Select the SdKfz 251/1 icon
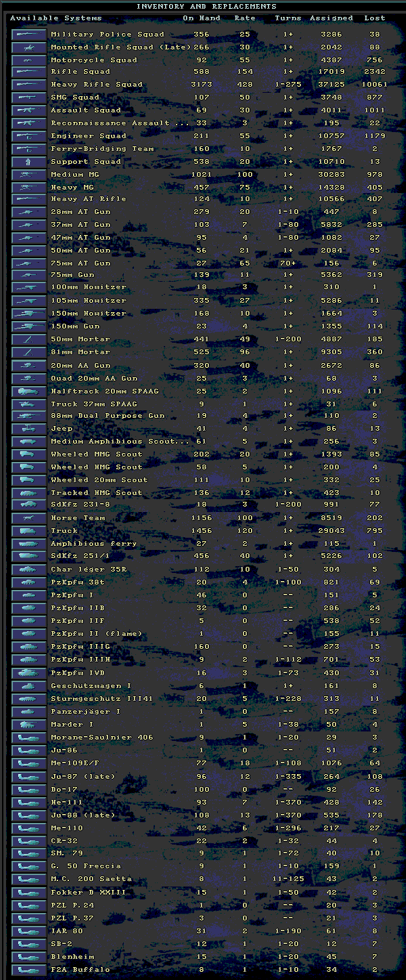The height and width of the screenshot is (980, 406). [x=29, y=556]
